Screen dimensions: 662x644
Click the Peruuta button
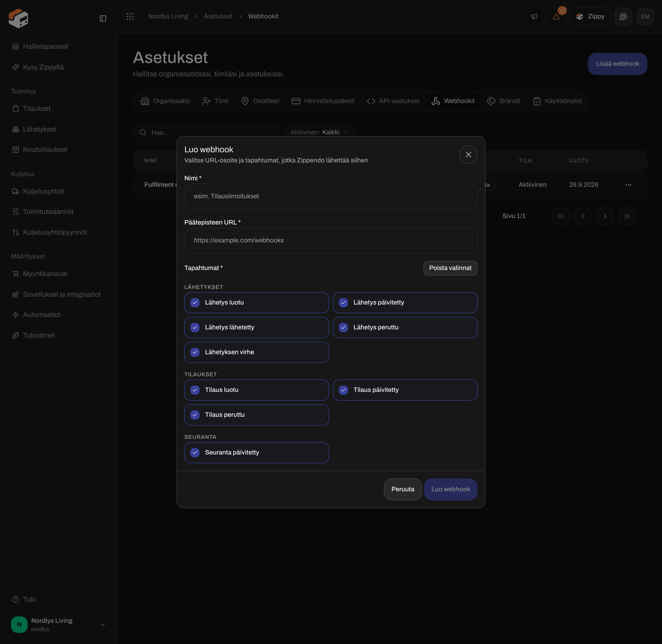pos(403,489)
